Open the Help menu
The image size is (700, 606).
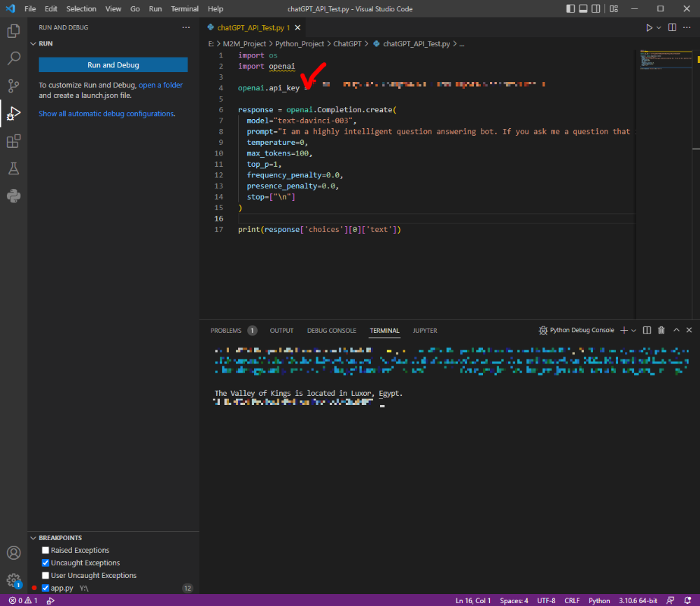(x=215, y=9)
